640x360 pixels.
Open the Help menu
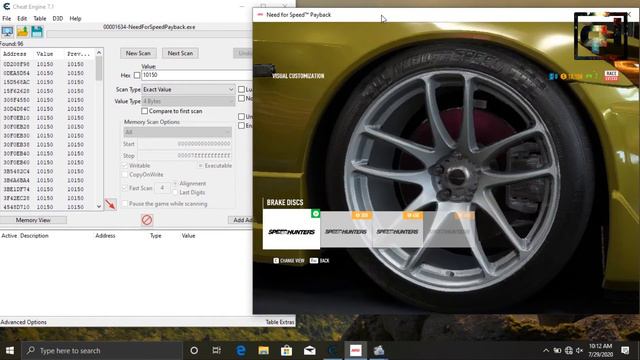76,18
